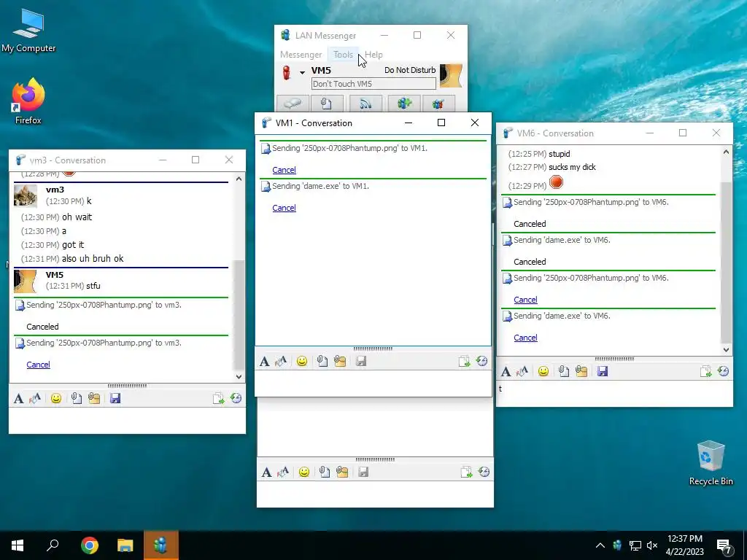Click the message input box in VM1 conversation

[x=373, y=383]
